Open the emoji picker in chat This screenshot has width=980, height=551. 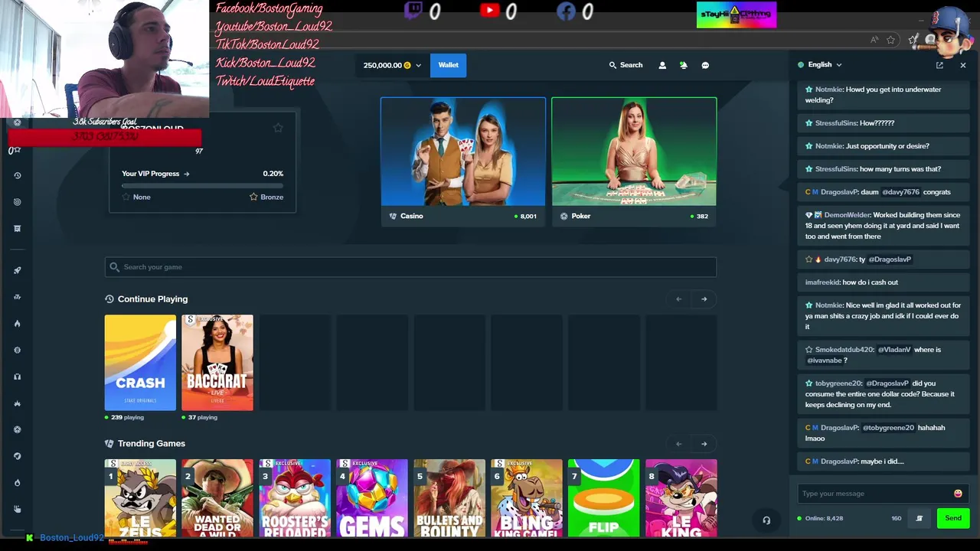click(958, 494)
